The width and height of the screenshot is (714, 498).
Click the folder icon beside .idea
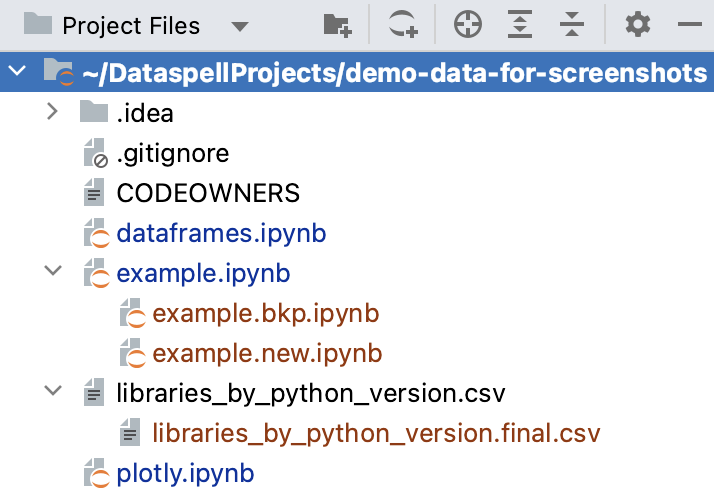click(93, 113)
